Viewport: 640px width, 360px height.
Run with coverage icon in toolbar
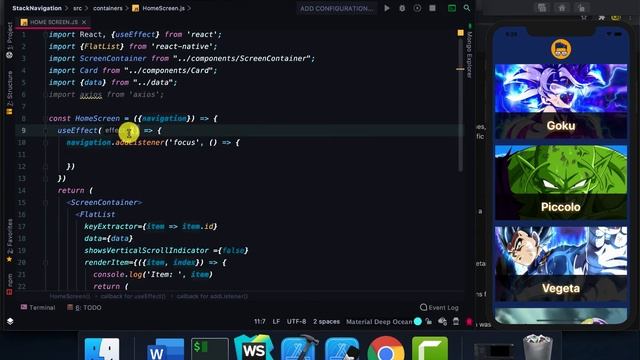click(417, 8)
